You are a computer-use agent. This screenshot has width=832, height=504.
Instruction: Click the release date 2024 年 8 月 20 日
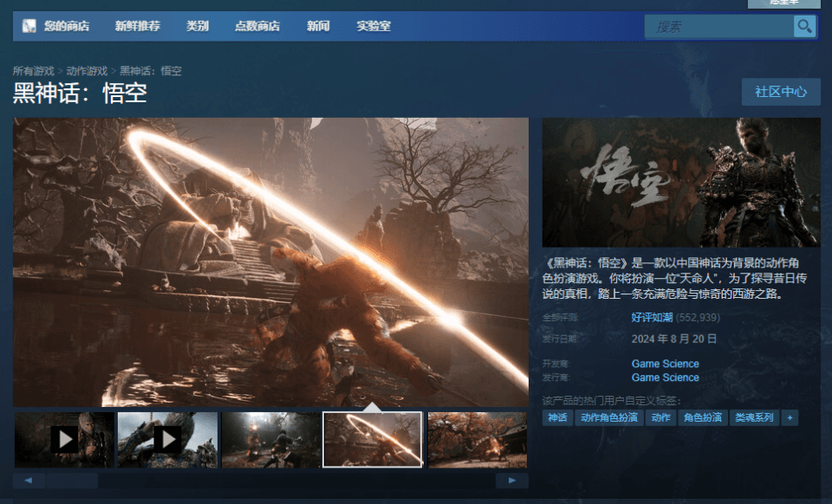coord(674,339)
